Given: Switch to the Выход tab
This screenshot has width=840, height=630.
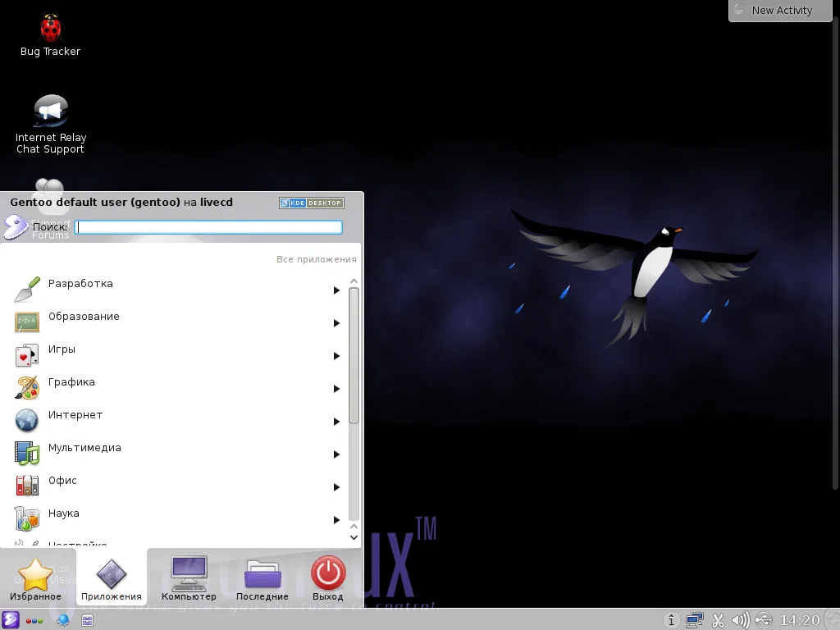Looking at the screenshot, I should (328, 578).
